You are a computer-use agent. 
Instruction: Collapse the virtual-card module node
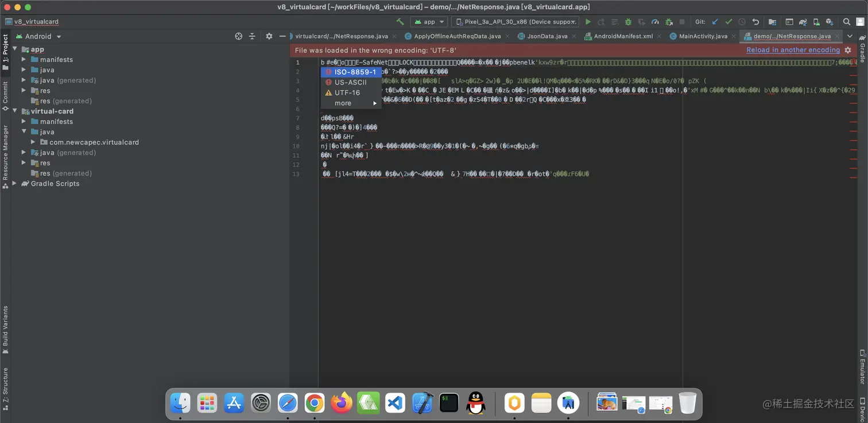click(15, 111)
